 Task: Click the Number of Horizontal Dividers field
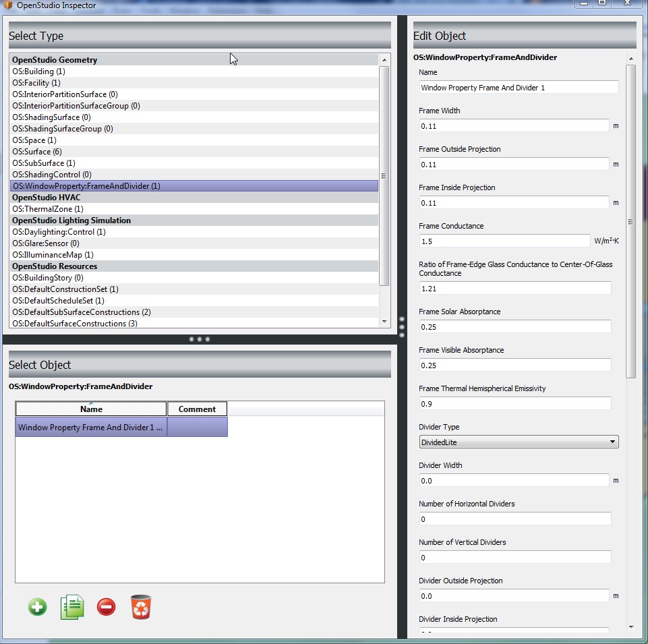pyautogui.click(x=515, y=519)
